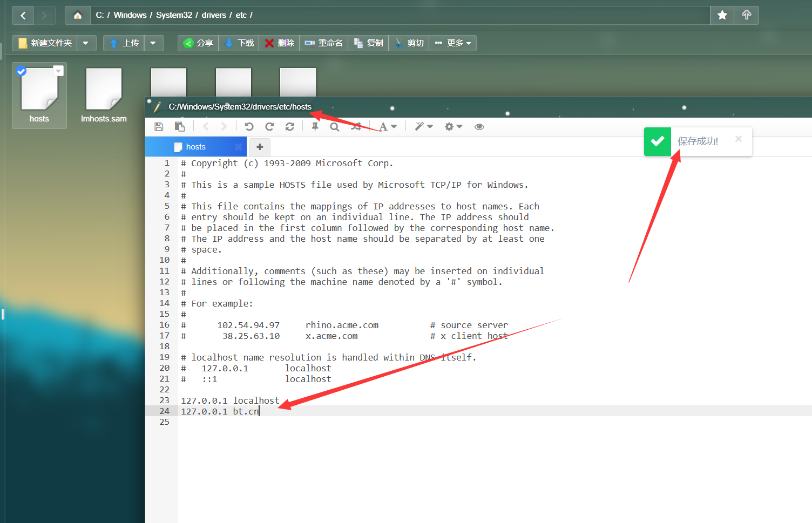Click the rhino.acme.com line

coord(344,325)
